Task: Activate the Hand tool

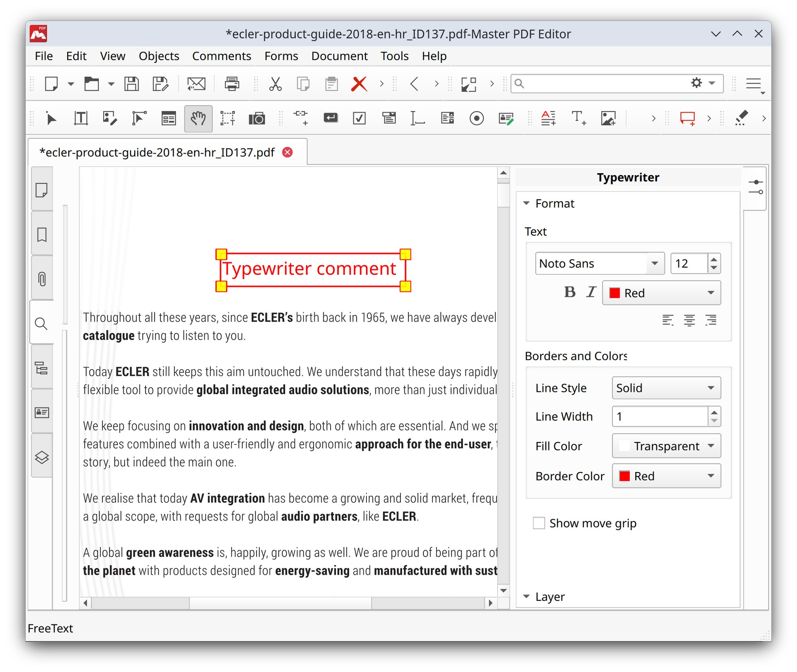Action: pyautogui.click(x=198, y=118)
